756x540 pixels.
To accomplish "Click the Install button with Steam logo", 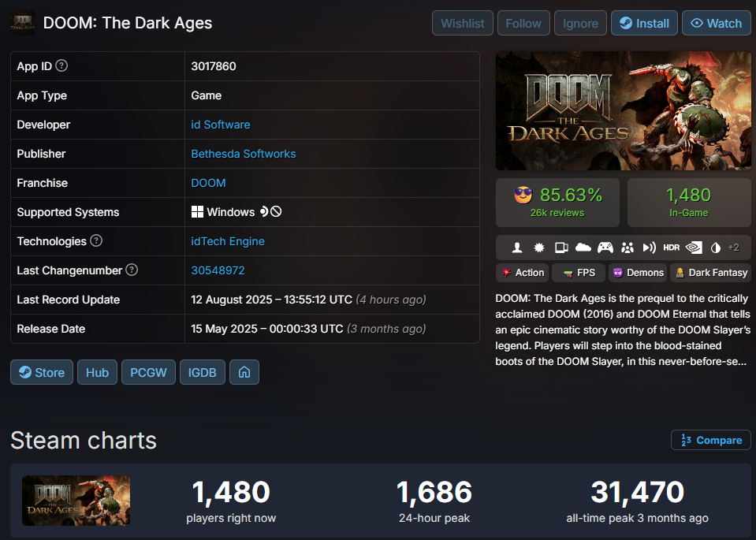I will tap(645, 23).
